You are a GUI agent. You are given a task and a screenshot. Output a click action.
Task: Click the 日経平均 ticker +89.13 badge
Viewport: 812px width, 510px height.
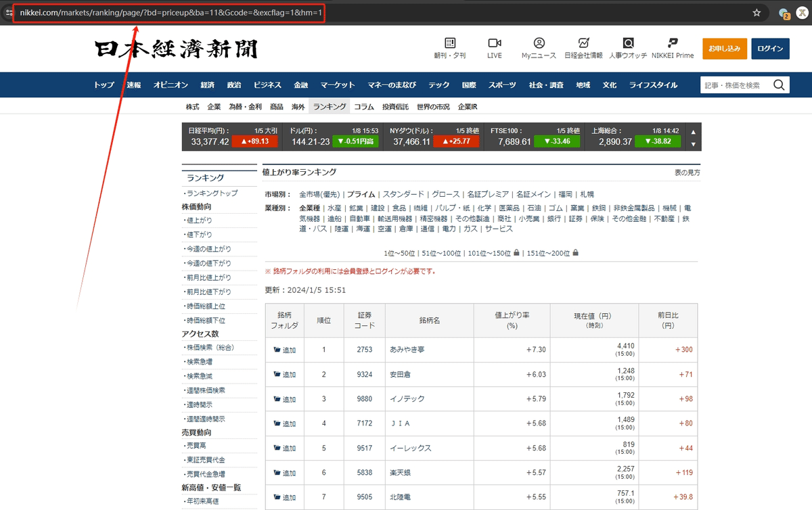pyautogui.click(x=254, y=141)
